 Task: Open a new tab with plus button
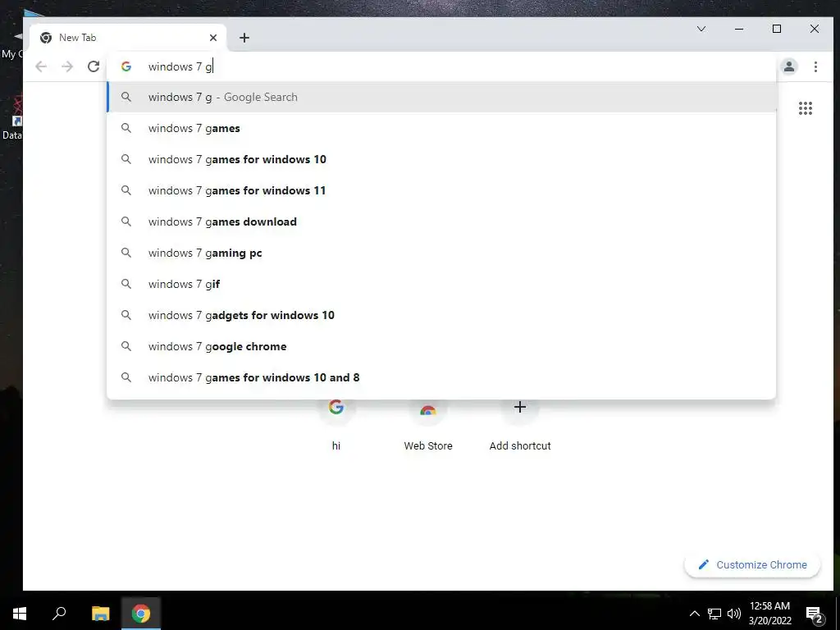[244, 38]
